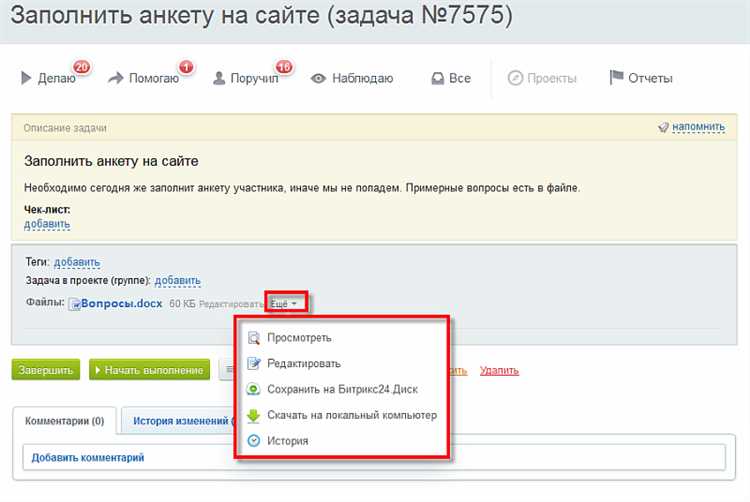This screenshot has width=750, height=502.
Task: Switch to the Комментарии (0) tab
Action: (x=64, y=421)
